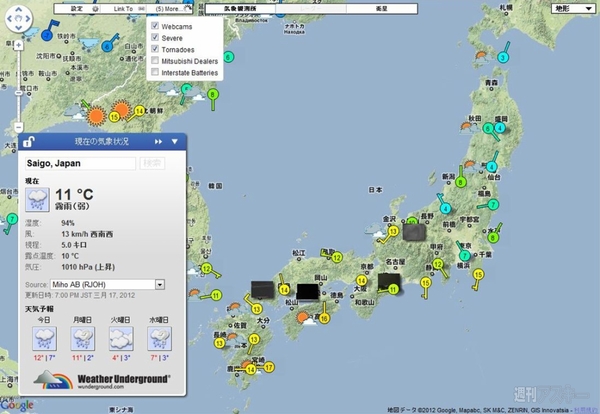Select green marker 8 at Niigata

coord(461,182)
